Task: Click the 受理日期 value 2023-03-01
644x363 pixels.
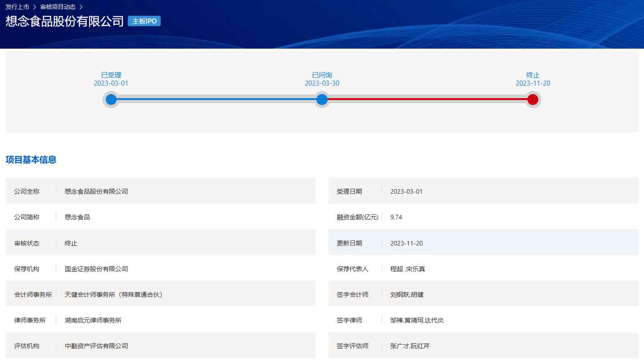Action: click(x=406, y=191)
